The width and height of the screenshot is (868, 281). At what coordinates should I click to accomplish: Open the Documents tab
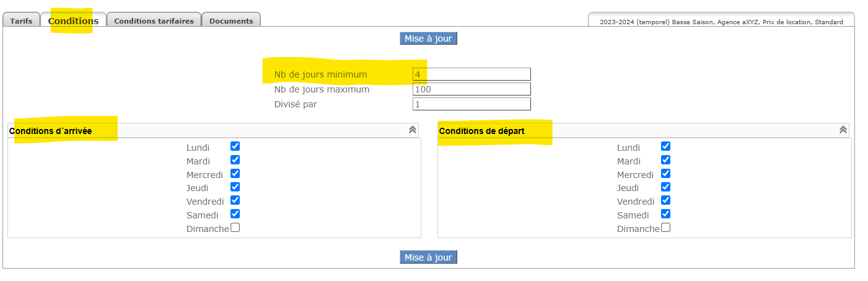pyautogui.click(x=231, y=20)
